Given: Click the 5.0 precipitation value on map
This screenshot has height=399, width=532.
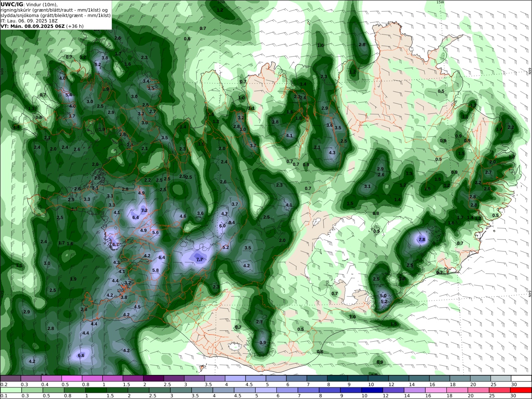Looking at the screenshot, I should [383, 296].
